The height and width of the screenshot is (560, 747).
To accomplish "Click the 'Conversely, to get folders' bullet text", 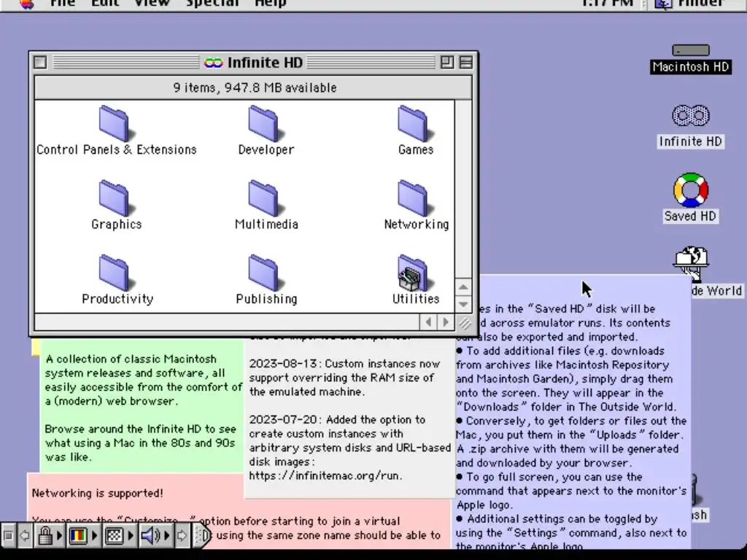I will tap(571, 442).
